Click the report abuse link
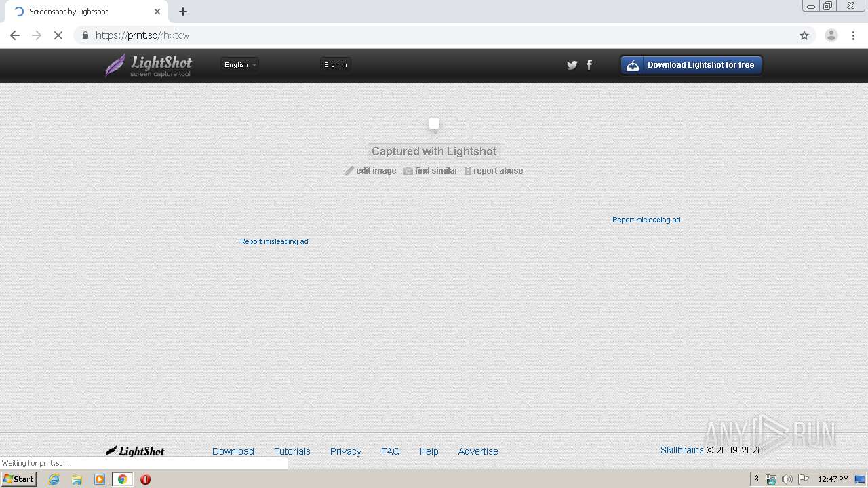This screenshot has height=488, width=868. pos(494,171)
